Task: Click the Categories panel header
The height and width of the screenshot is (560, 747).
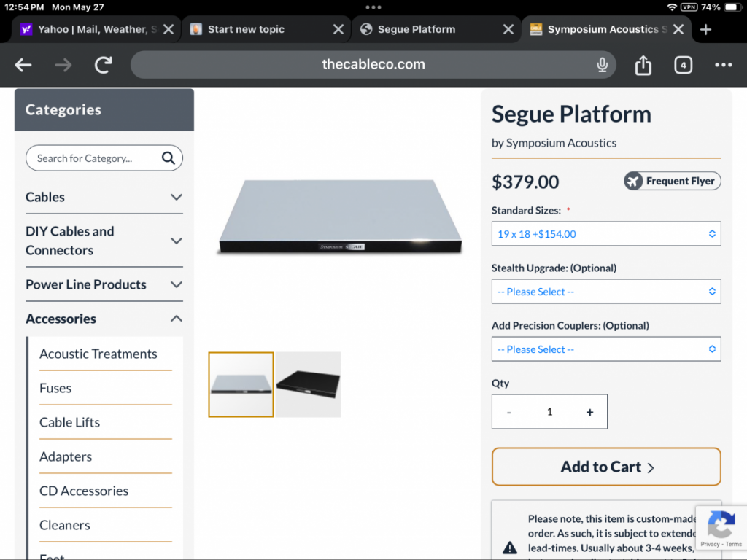Action: (x=104, y=109)
